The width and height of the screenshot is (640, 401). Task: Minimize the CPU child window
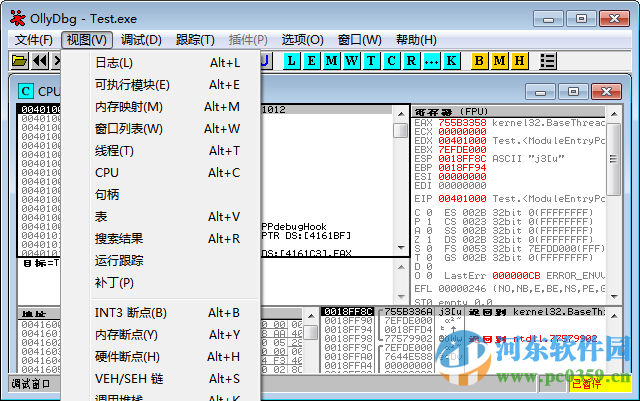[x=540, y=92]
